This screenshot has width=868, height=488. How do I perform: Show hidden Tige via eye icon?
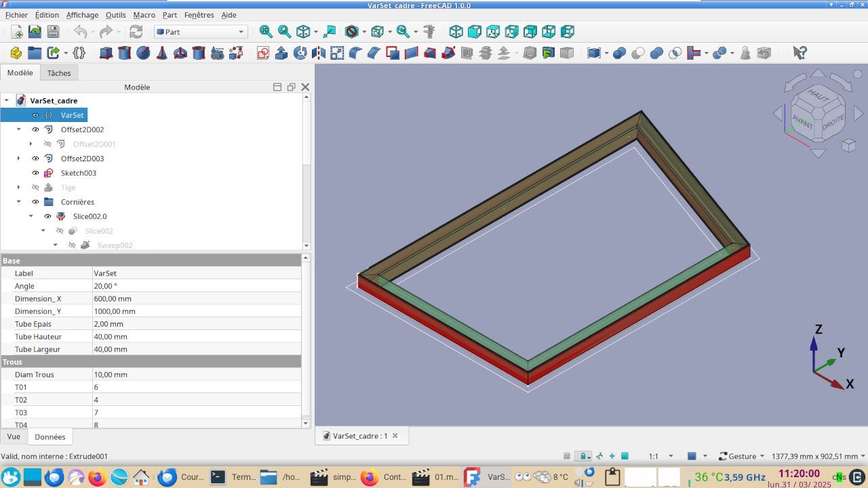click(35, 188)
